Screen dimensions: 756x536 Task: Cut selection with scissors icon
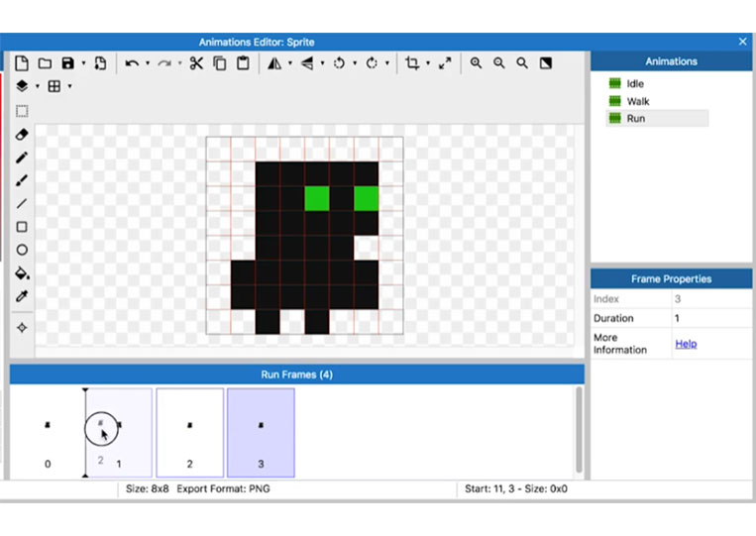pyautogui.click(x=196, y=63)
